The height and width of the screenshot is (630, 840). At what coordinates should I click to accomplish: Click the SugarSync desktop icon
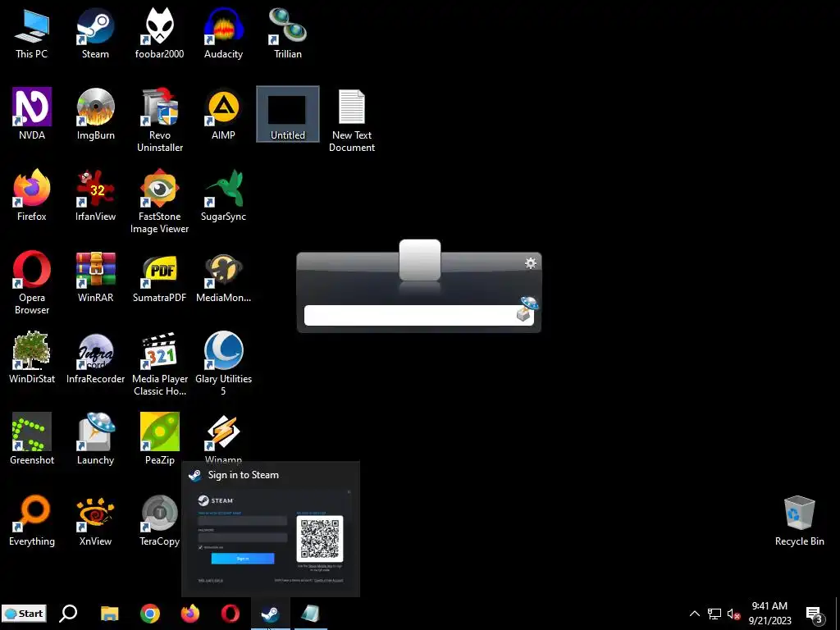coord(223,195)
